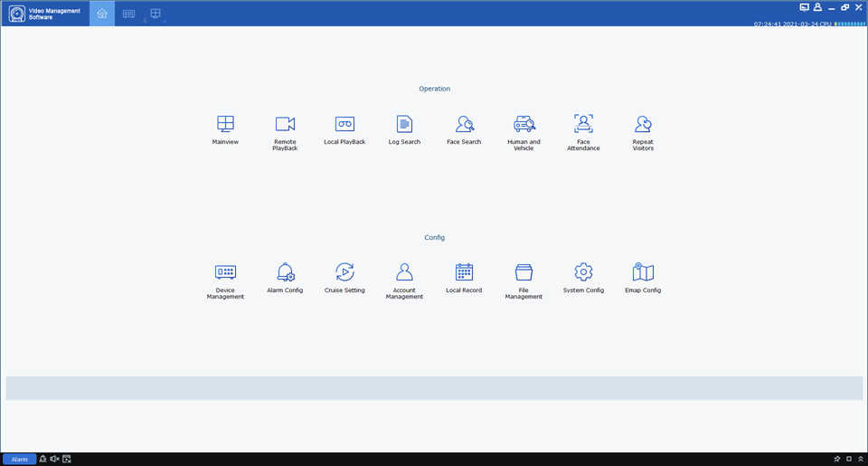Screen dimensions: 868x466
Task: Go to Device Management
Action: click(x=225, y=272)
